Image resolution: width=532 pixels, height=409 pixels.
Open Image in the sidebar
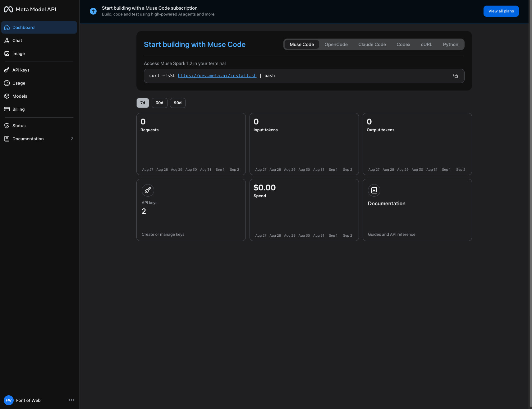[x=39, y=53]
